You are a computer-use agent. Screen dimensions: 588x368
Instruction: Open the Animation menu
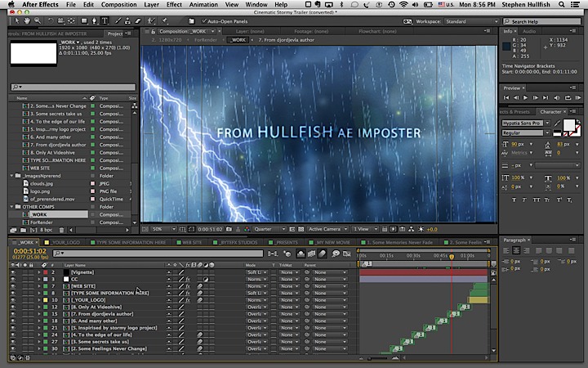pyautogui.click(x=203, y=5)
